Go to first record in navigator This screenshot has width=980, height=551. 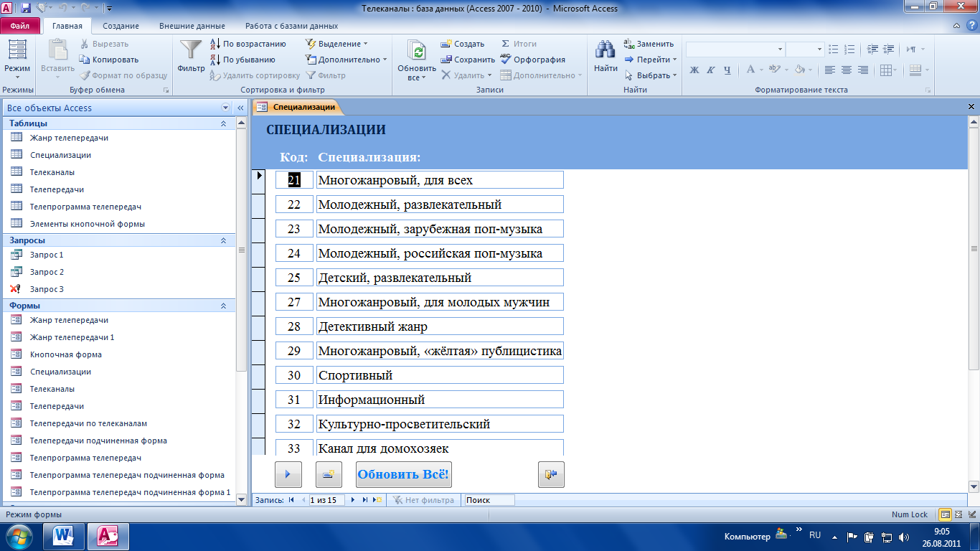click(x=291, y=500)
